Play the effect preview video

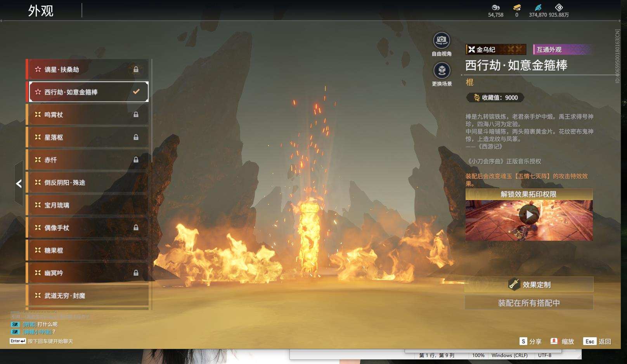(x=529, y=214)
